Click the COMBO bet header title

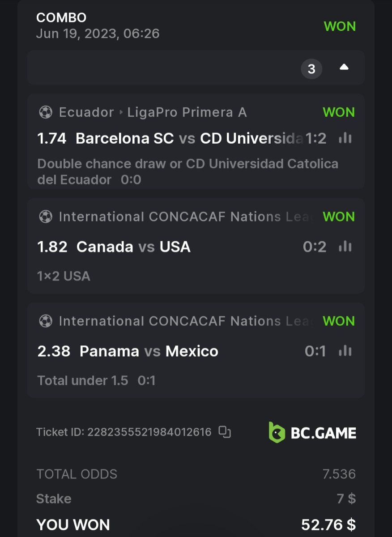61,17
